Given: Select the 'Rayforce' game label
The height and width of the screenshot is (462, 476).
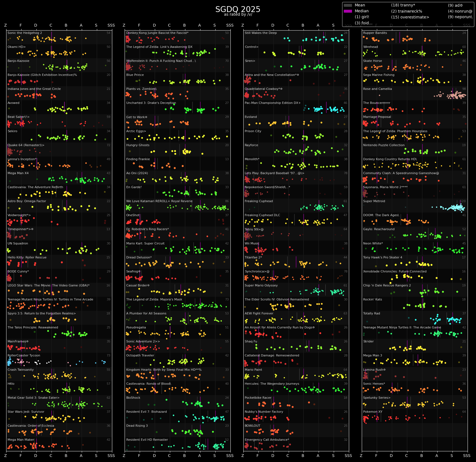Looking at the screenshot, I should tap(251, 145).
